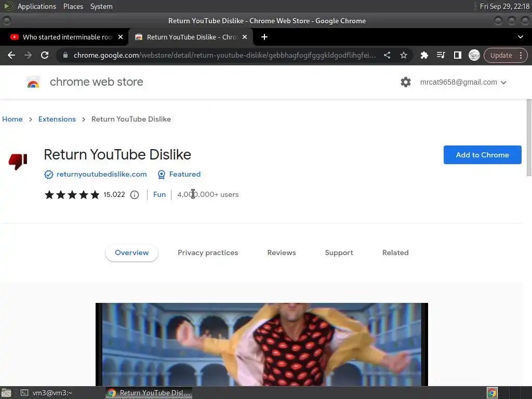This screenshot has height=399, width=532.
Task: Open a new tab with plus button
Action: click(264, 37)
